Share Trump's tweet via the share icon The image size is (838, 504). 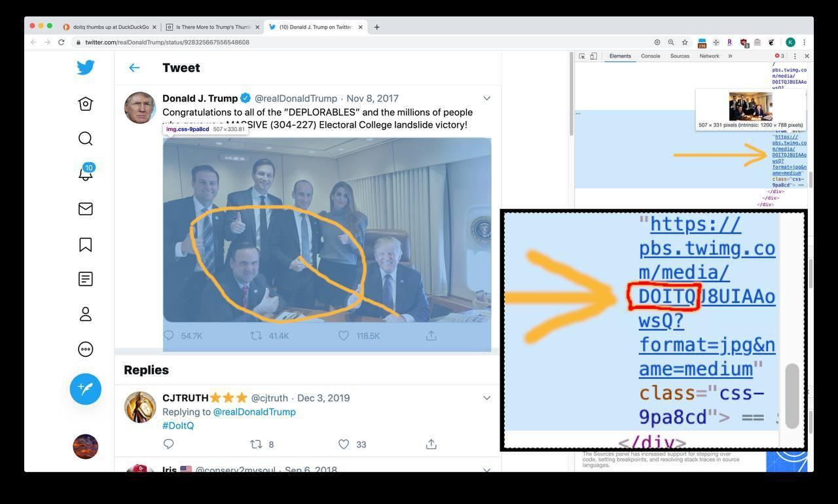[431, 336]
